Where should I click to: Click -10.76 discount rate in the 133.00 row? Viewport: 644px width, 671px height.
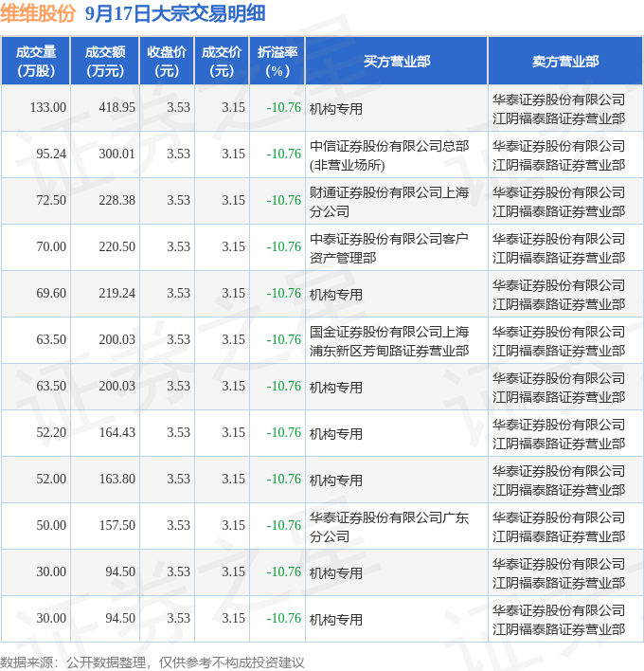[x=284, y=107]
